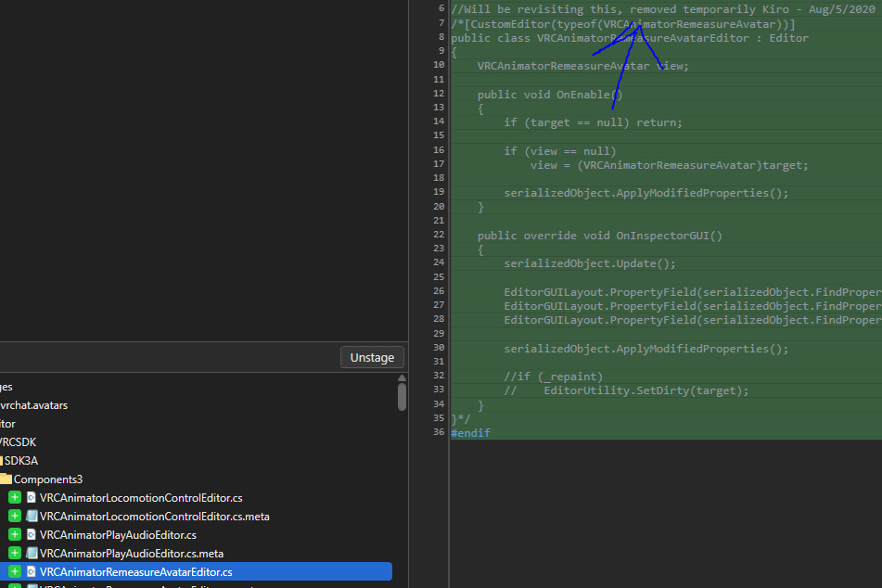This screenshot has height=588, width=882.
Task: Click C# file icon of VRCAnimatorLocomotionControlEditor.cs
Action: (31, 498)
